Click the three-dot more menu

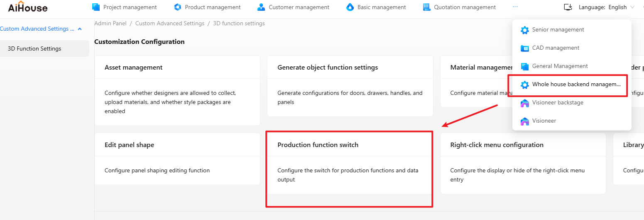(x=515, y=7)
